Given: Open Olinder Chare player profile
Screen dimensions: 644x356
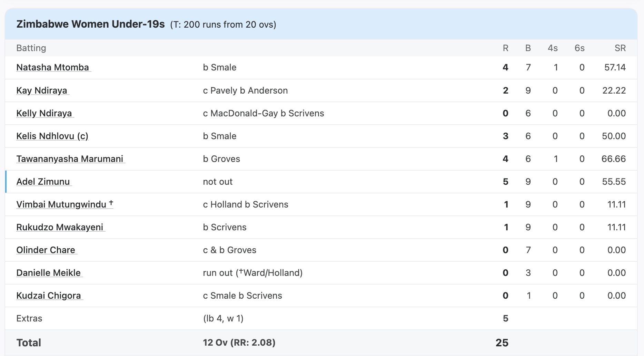Looking at the screenshot, I should (46, 250).
